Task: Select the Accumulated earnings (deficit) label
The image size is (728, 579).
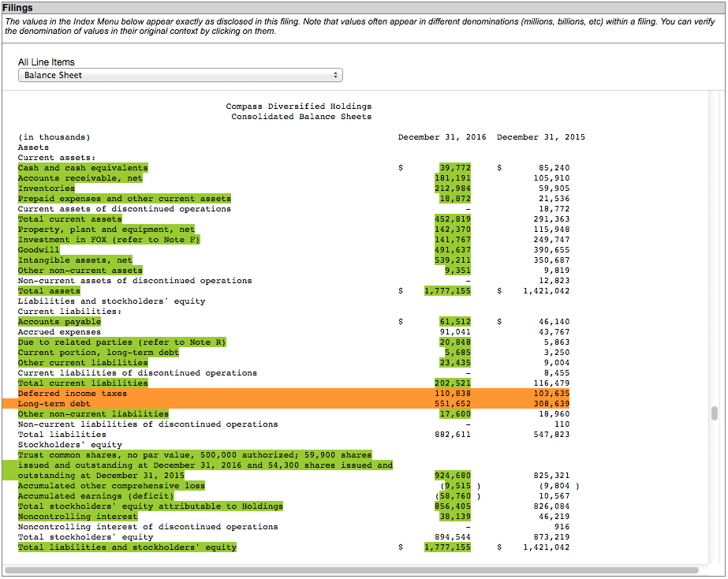Action: 96,496
